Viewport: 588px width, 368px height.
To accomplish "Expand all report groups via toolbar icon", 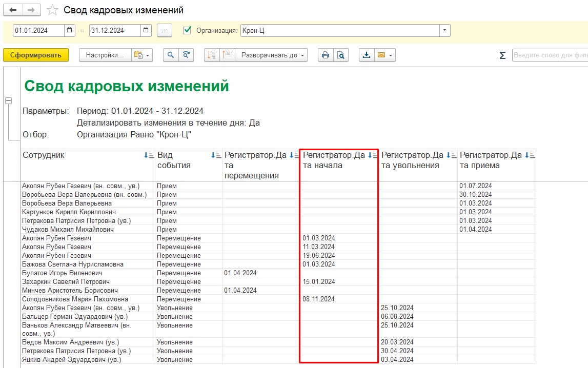I will 227,55.
